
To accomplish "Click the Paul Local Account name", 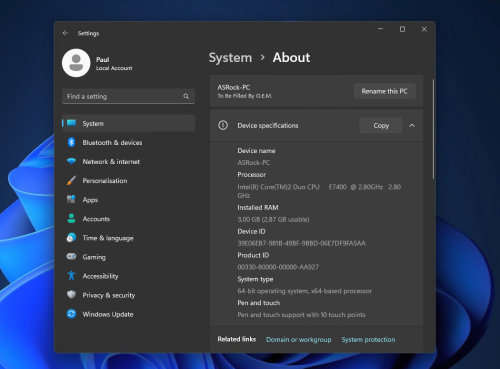I will 114,63.
